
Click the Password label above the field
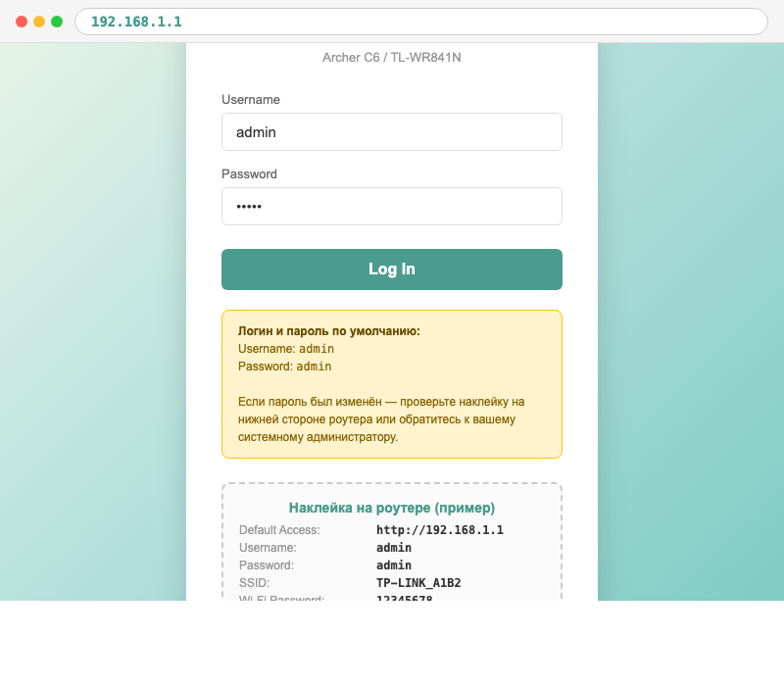(x=249, y=174)
